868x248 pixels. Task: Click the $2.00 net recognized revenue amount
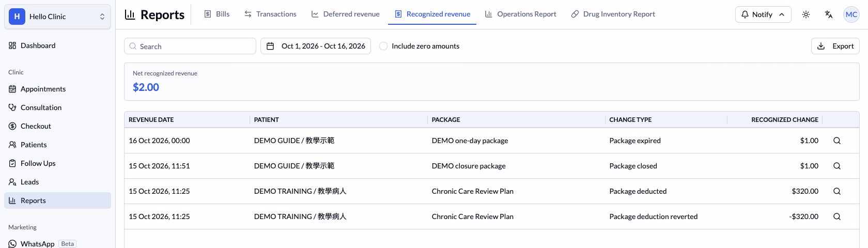point(146,87)
